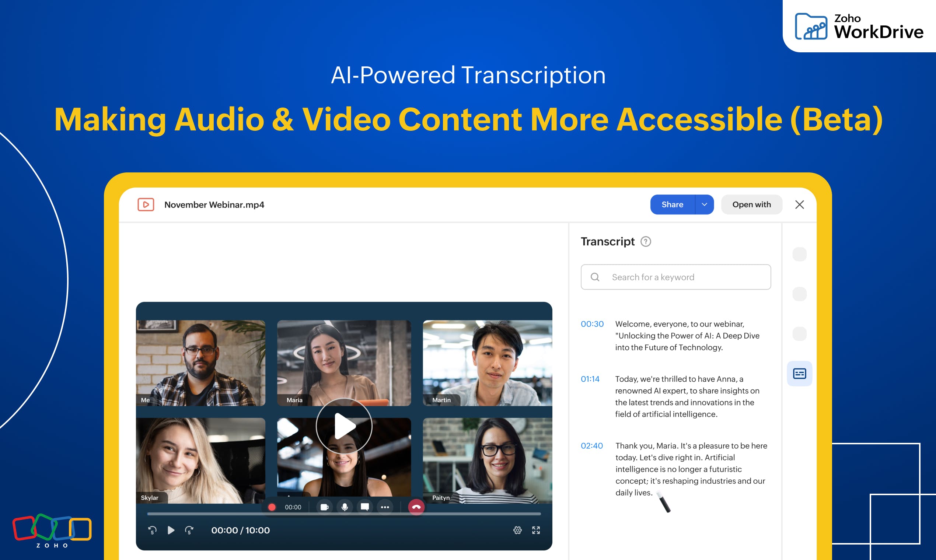Image resolution: width=936 pixels, height=560 pixels.
Task: Skip forward 5 seconds in video
Action: click(189, 530)
